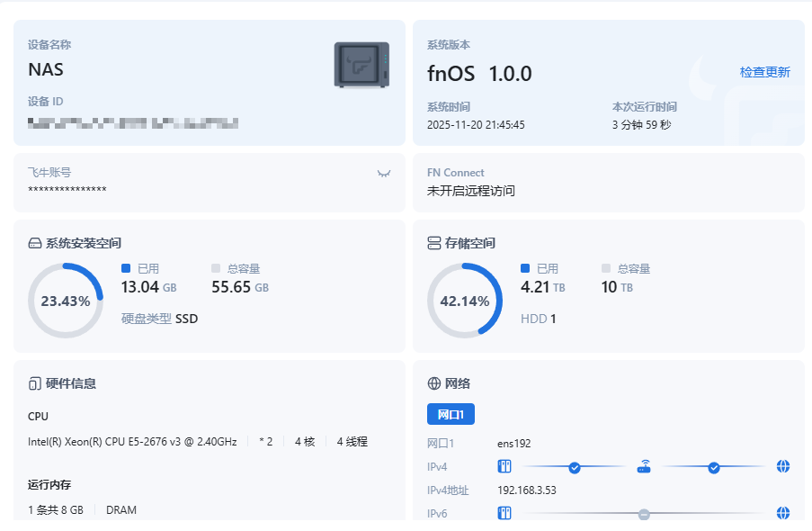The height and width of the screenshot is (531, 812).
Task: Click the NAS device image icon
Action: (362, 65)
